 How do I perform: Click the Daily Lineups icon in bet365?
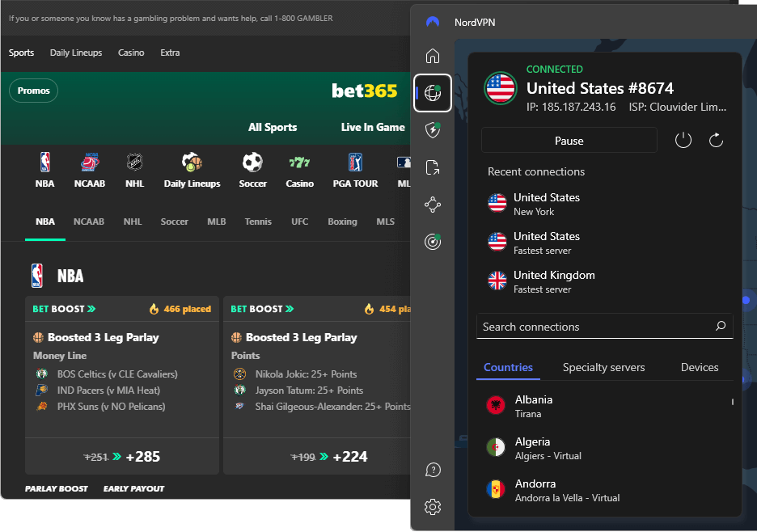[x=192, y=163]
